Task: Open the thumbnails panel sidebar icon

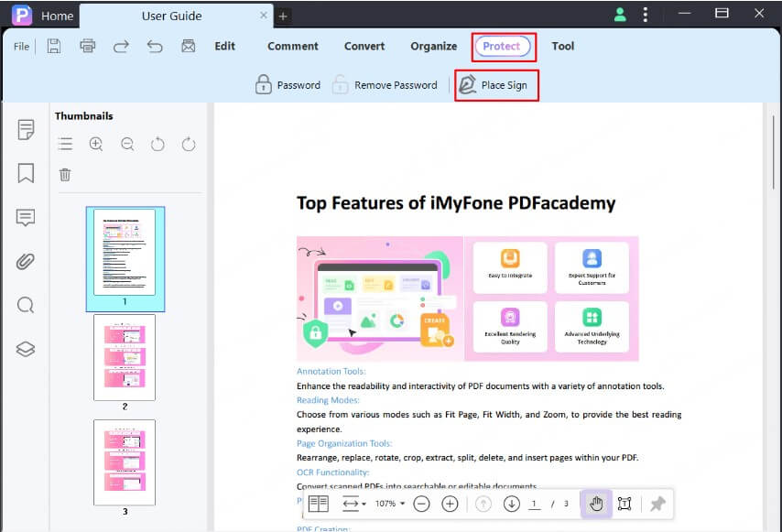Action: (26, 130)
